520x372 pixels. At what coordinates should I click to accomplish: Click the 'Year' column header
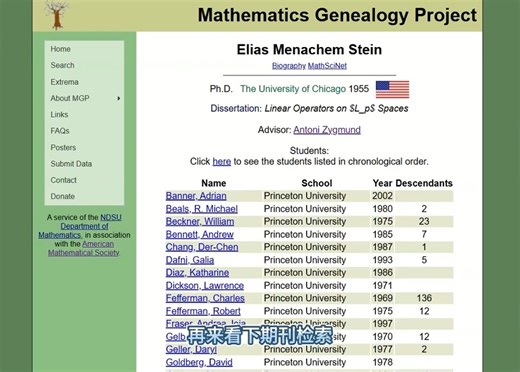382,183
